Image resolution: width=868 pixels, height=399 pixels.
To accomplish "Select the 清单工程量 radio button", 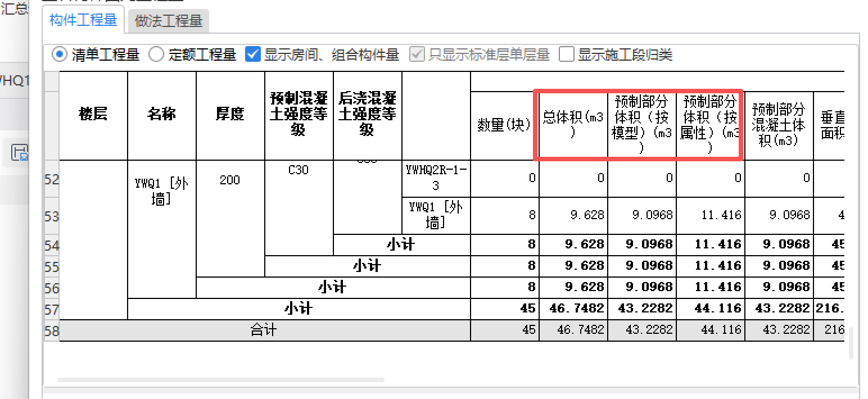I will (x=60, y=55).
